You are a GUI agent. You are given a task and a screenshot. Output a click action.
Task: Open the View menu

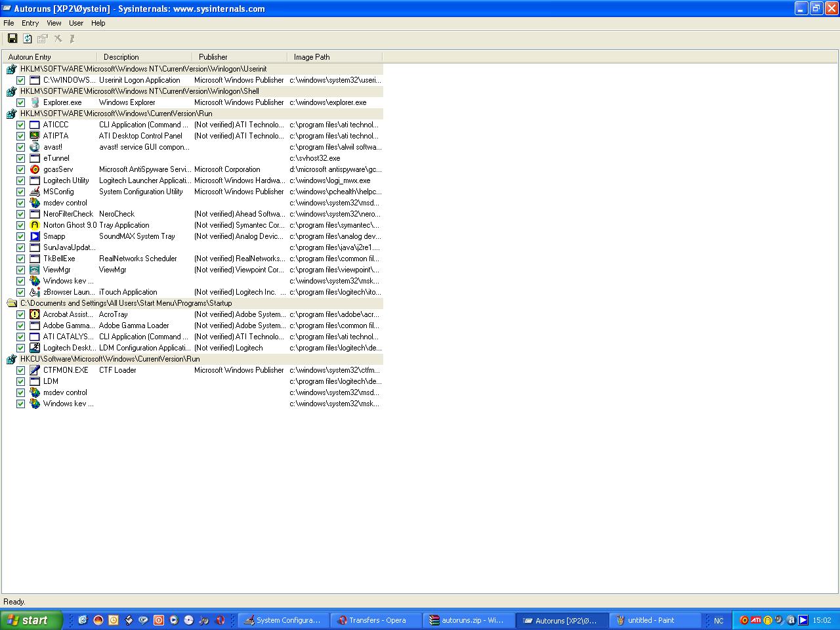pos(54,23)
